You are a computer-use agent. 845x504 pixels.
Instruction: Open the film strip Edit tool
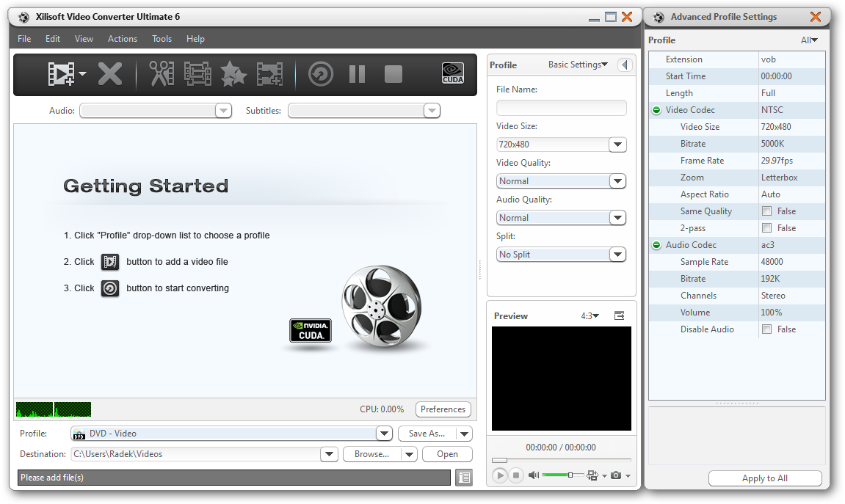[197, 74]
